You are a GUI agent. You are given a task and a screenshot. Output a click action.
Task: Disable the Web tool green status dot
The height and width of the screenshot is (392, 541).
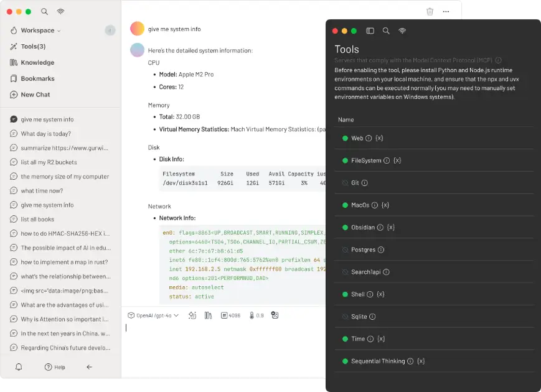tap(345, 138)
